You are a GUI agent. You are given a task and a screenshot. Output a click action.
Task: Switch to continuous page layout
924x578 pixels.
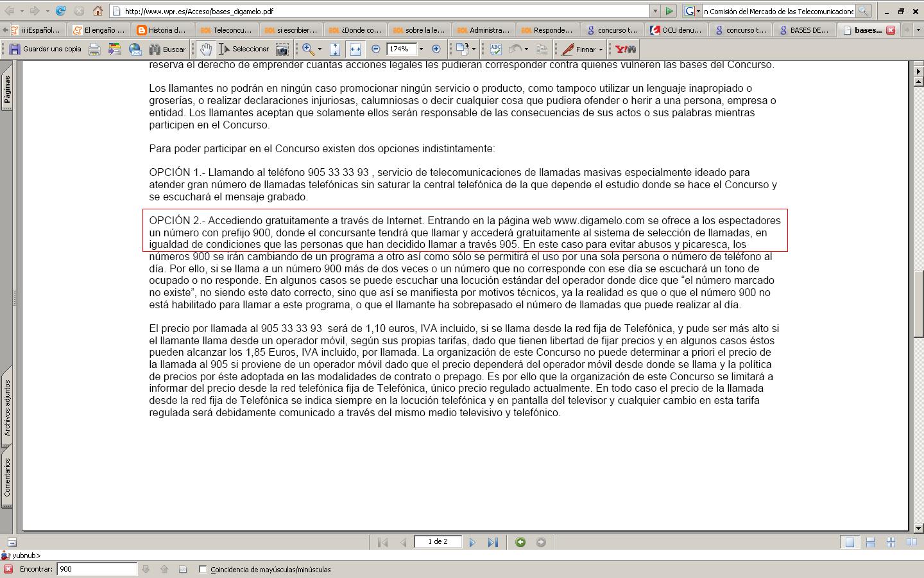[870, 542]
